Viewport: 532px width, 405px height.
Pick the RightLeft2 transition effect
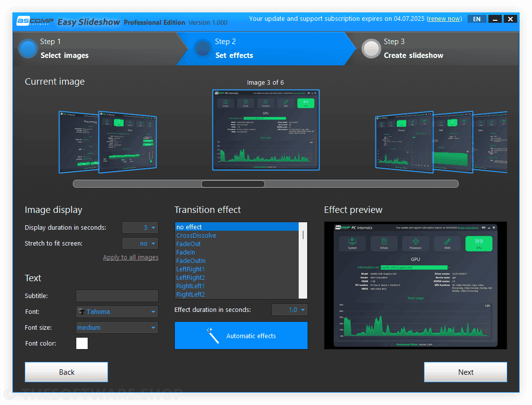[237, 295]
